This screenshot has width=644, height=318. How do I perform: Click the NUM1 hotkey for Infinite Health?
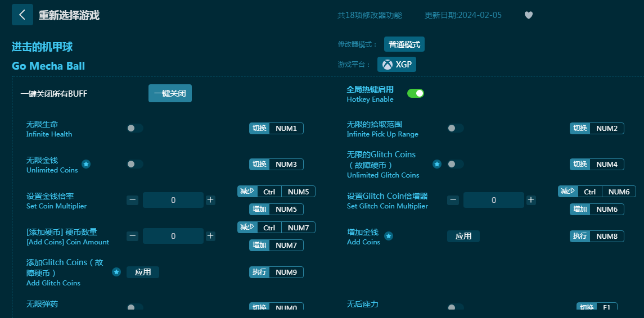(286, 128)
